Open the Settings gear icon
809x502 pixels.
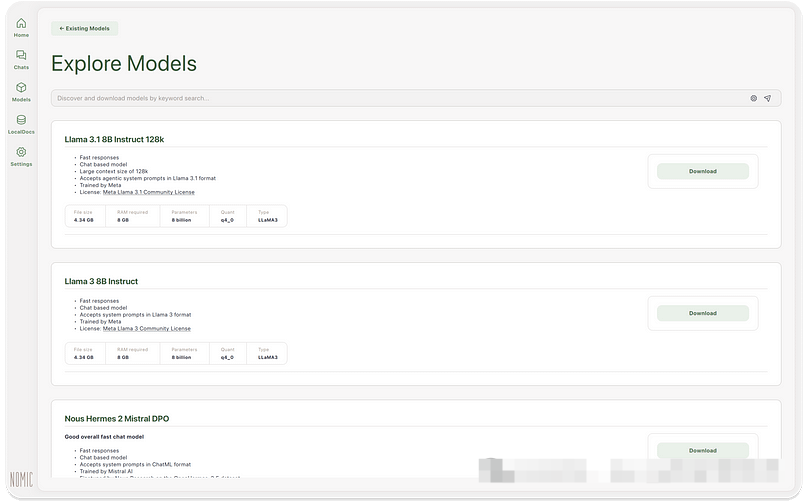coord(21,152)
